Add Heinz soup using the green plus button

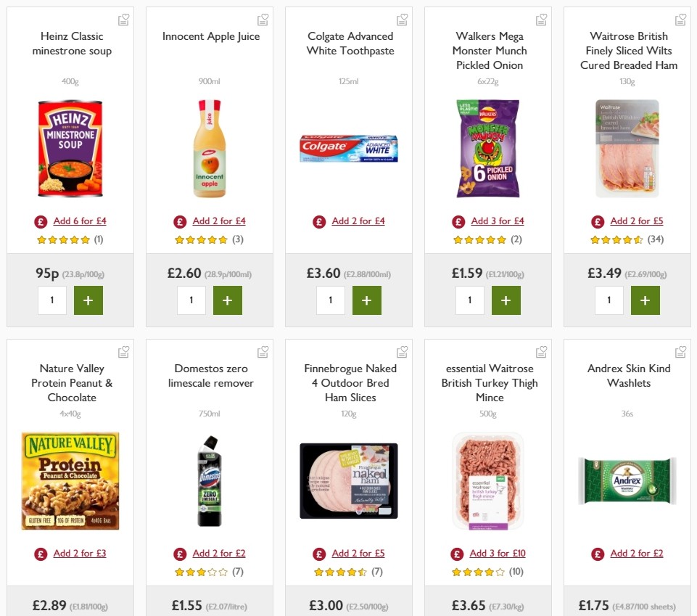point(88,300)
